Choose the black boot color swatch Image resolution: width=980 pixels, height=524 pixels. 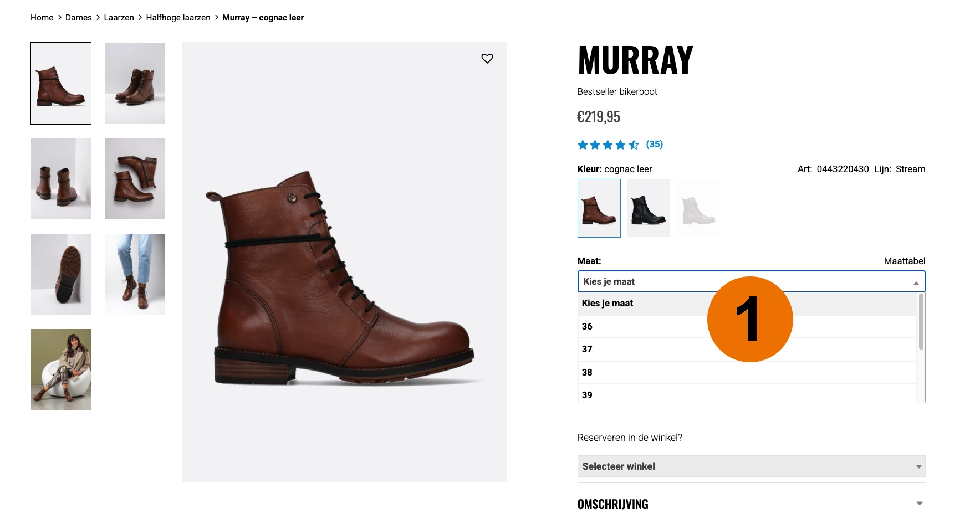pos(649,208)
